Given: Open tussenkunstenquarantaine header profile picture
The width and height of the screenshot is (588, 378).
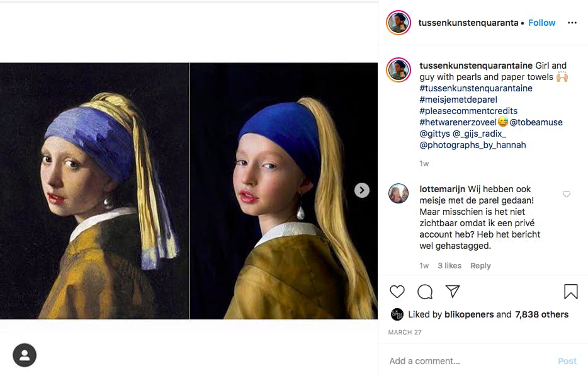Looking at the screenshot, I should point(399,23).
